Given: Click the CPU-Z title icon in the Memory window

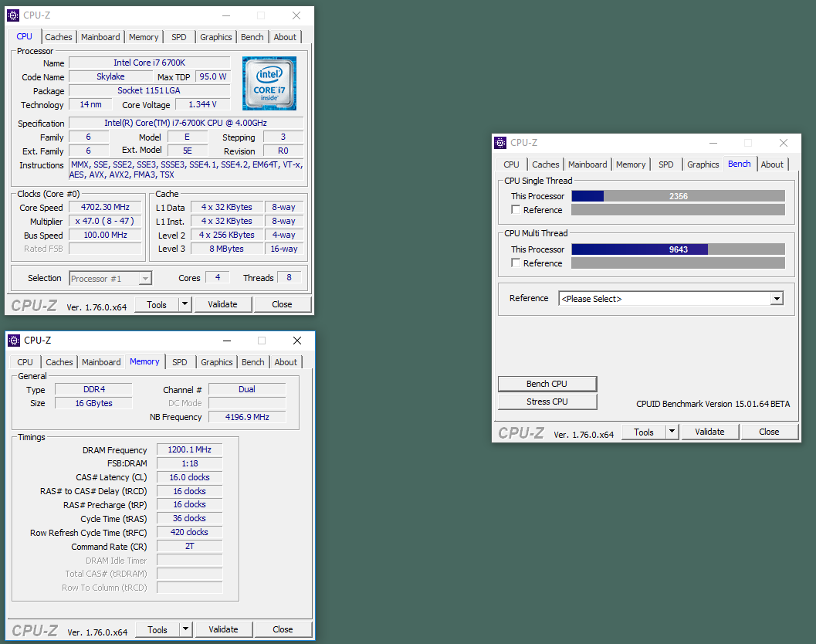Looking at the screenshot, I should tap(14, 341).
